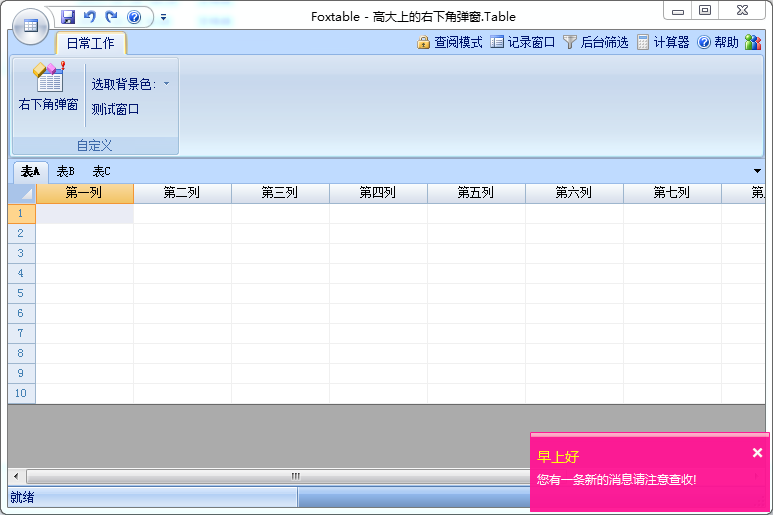The image size is (773, 515).
Task: Click the blue help icon in quick access toolbar
Action: pyautogui.click(x=134, y=17)
